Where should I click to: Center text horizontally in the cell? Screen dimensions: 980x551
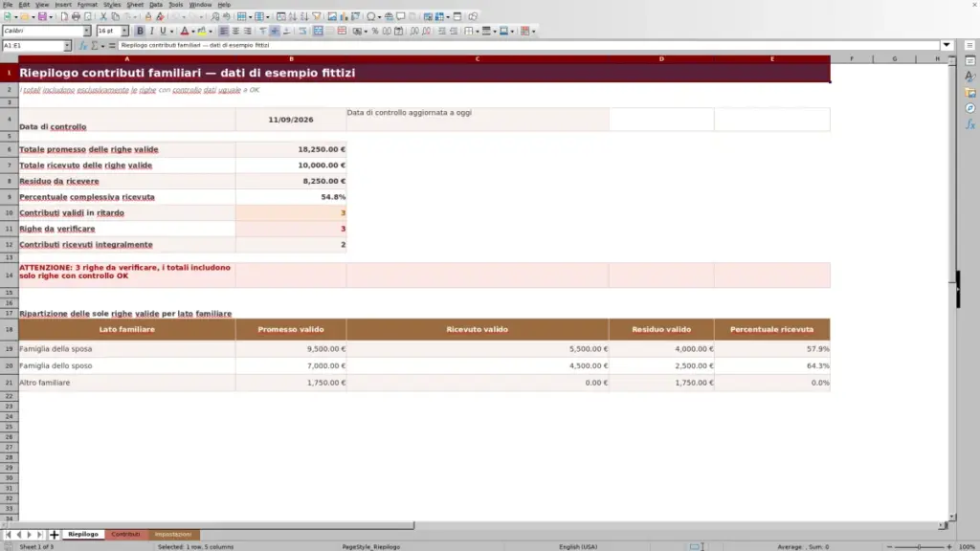coord(235,31)
